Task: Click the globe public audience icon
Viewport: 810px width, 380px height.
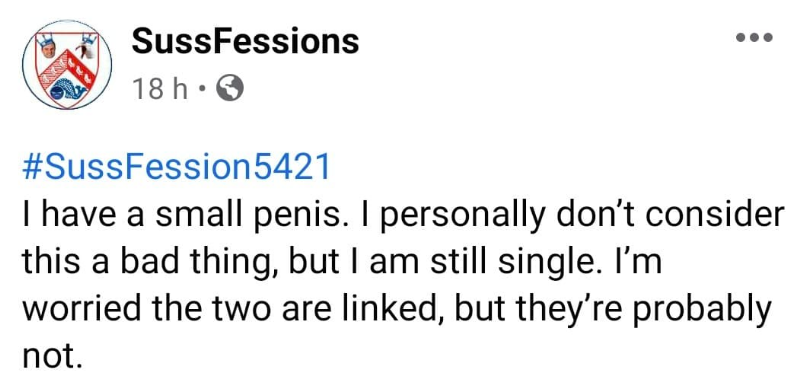Action: coord(229,88)
